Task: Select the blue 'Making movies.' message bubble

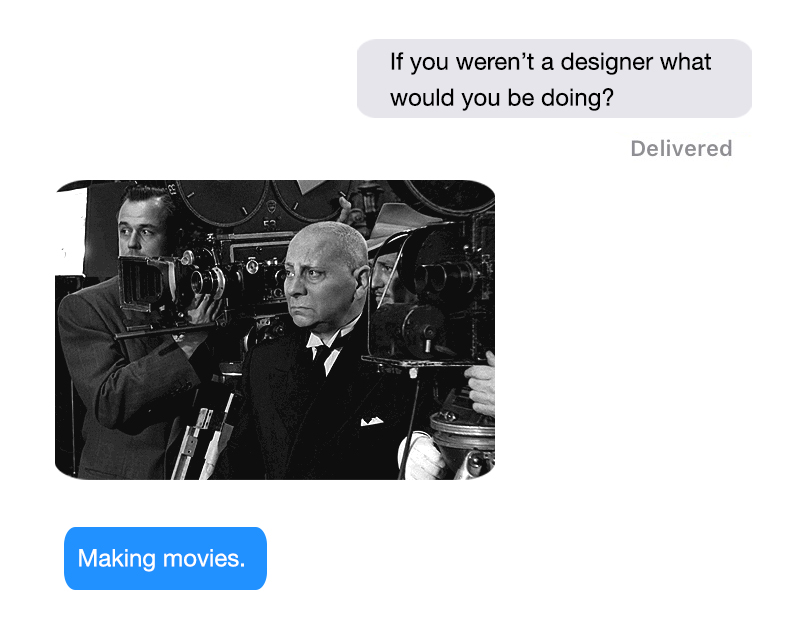Action: coord(165,559)
